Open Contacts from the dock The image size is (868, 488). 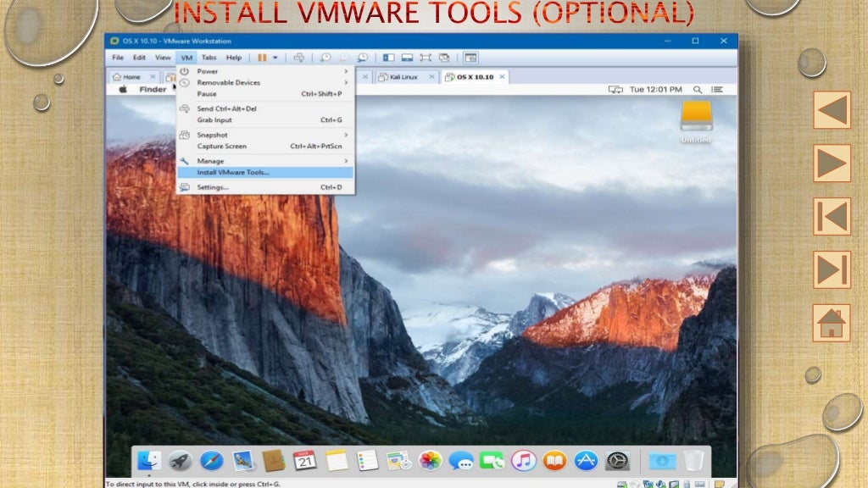[274, 460]
